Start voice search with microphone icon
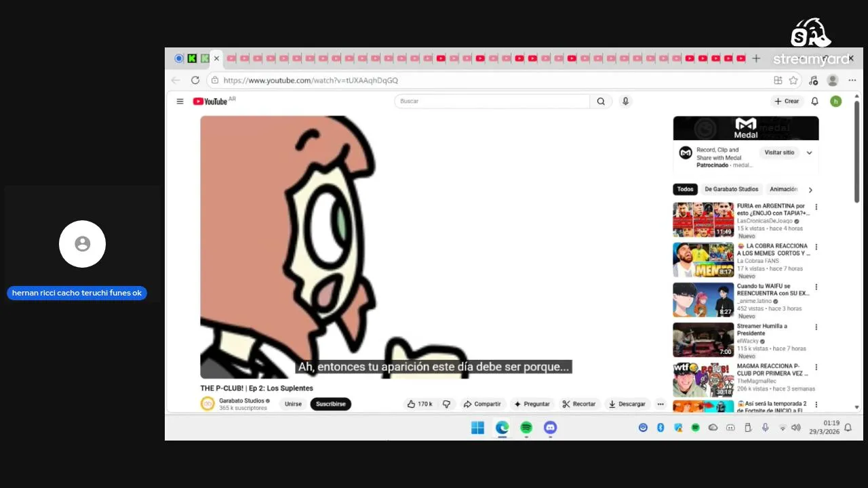Screen dimensions: 868x488 click(x=625, y=101)
